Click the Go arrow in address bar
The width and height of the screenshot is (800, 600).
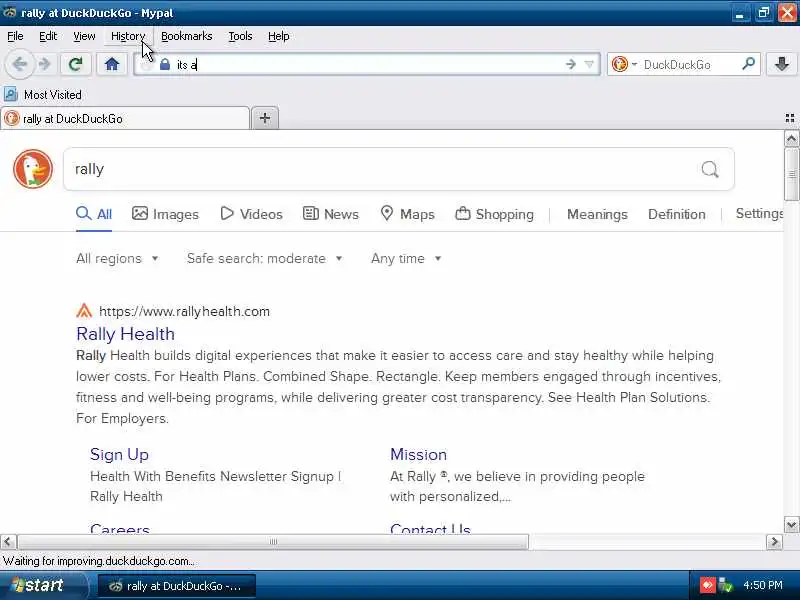[571, 64]
